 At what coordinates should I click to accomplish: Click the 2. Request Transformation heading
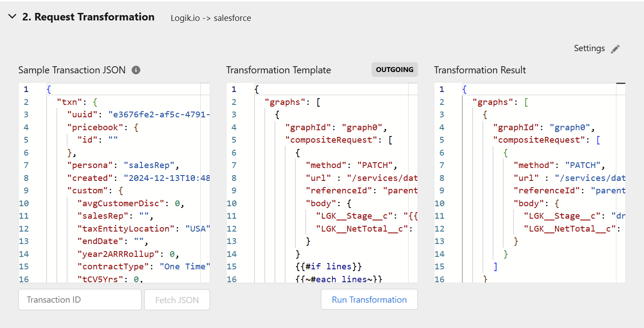pos(89,17)
